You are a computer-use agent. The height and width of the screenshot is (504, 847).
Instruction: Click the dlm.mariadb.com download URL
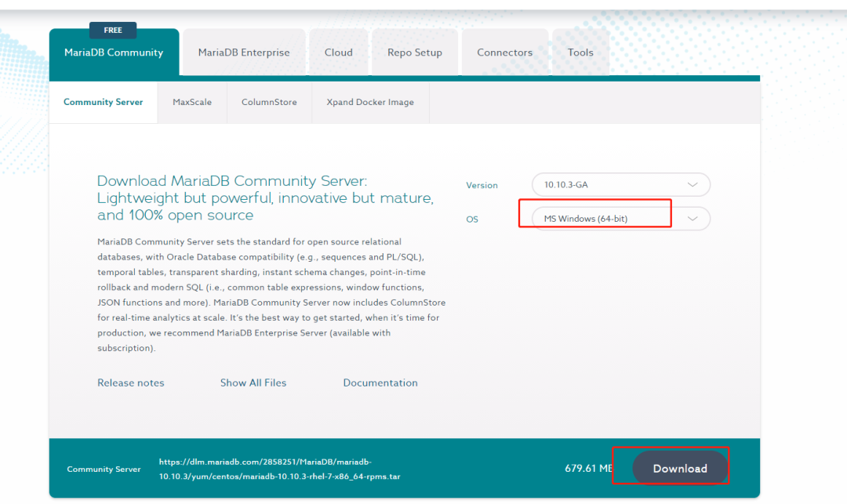click(280, 469)
